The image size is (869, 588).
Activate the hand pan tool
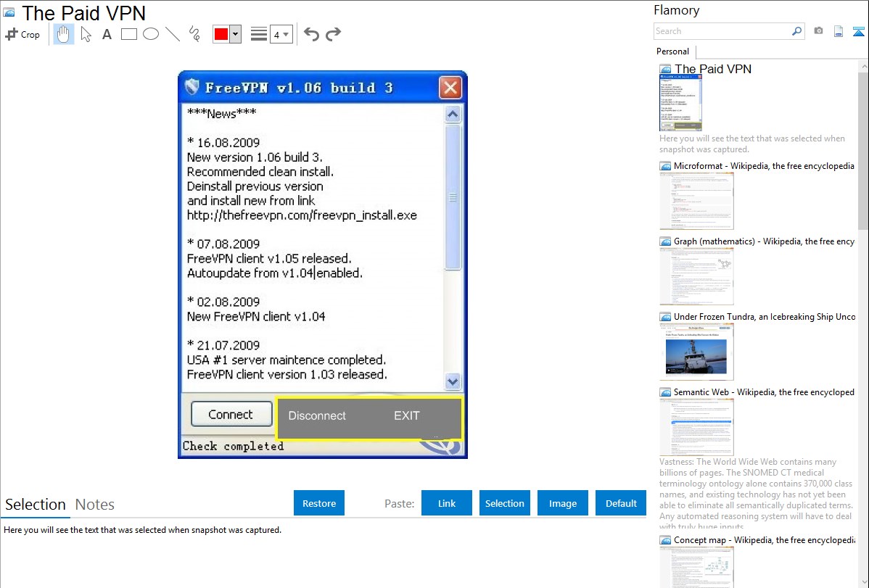coord(63,34)
